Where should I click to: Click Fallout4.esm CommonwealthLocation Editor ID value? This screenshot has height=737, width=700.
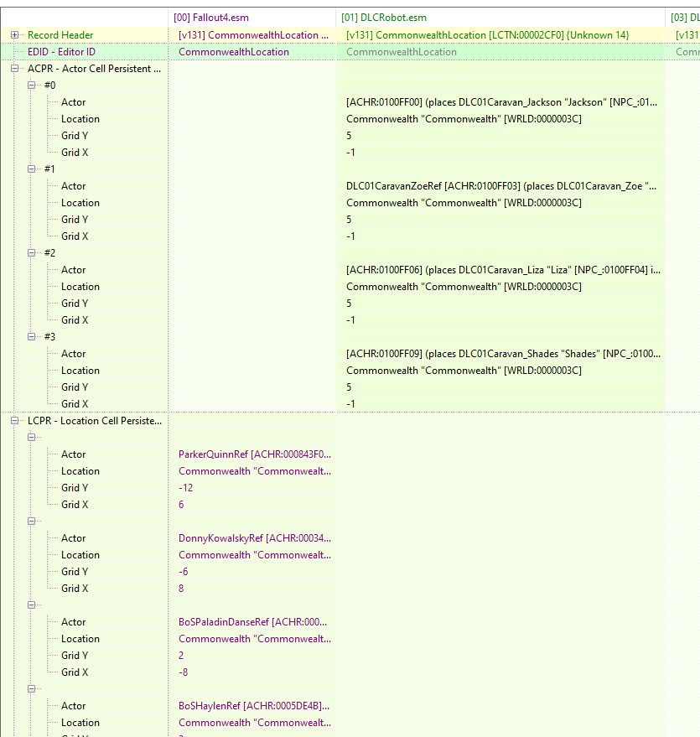point(234,52)
